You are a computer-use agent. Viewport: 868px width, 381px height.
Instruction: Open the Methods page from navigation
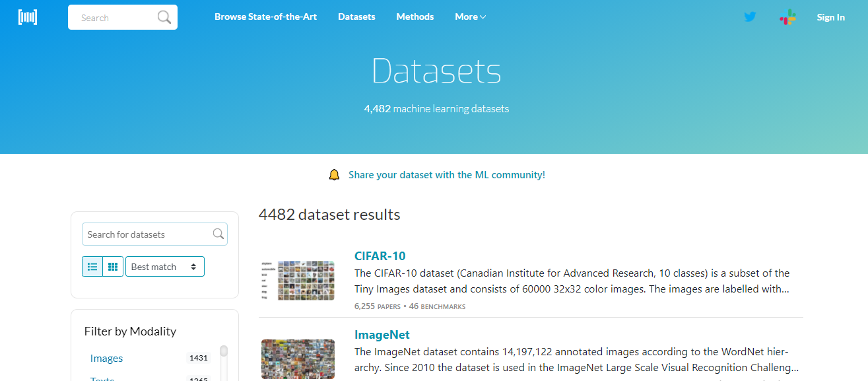[415, 17]
